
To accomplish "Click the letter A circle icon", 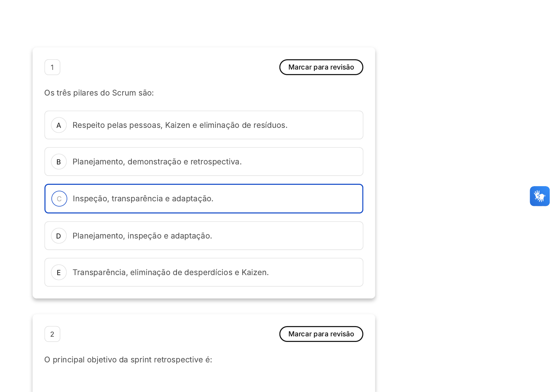I will pos(59,125).
